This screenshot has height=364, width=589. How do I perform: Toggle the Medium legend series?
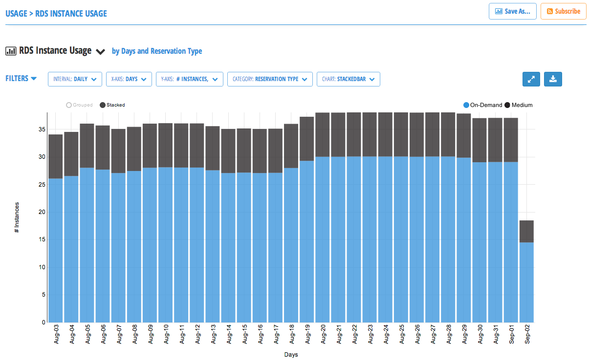tap(519, 105)
